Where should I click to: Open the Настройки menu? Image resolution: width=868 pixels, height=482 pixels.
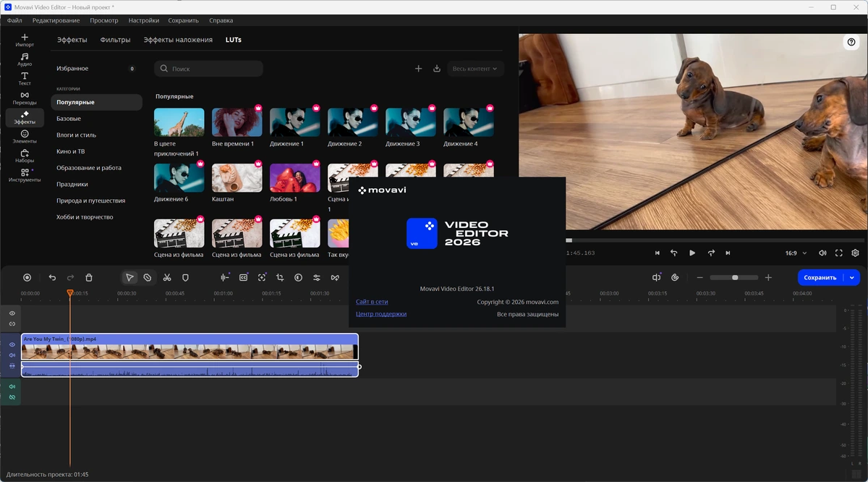point(144,20)
